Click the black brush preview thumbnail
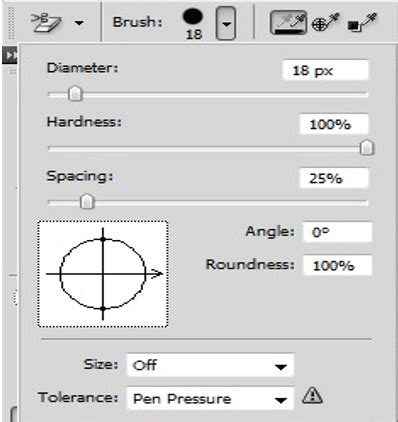Viewport: 398px width, 422px height. click(x=193, y=17)
